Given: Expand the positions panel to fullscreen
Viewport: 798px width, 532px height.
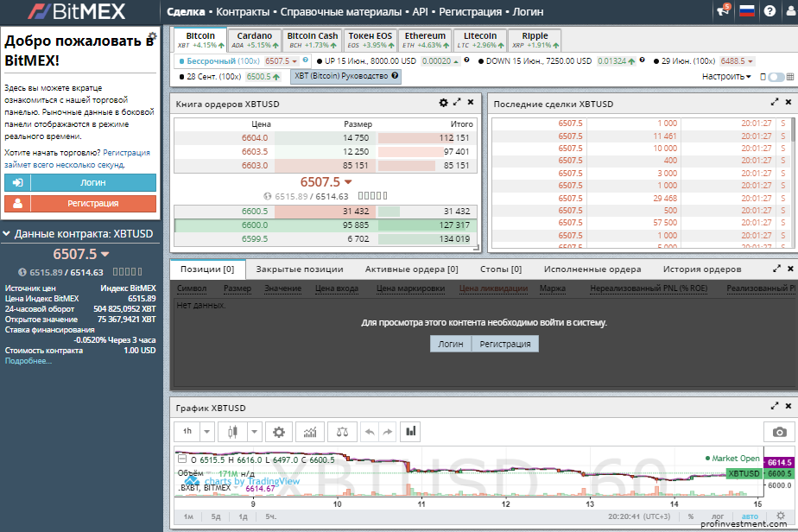Looking at the screenshot, I should [776, 269].
